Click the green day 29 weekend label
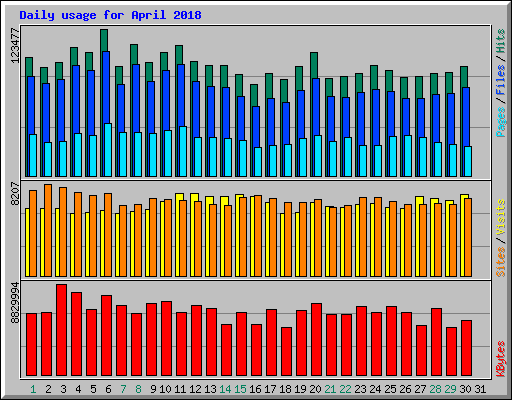The image size is (512, 400). pyautogui.click(x=450, y=389)
